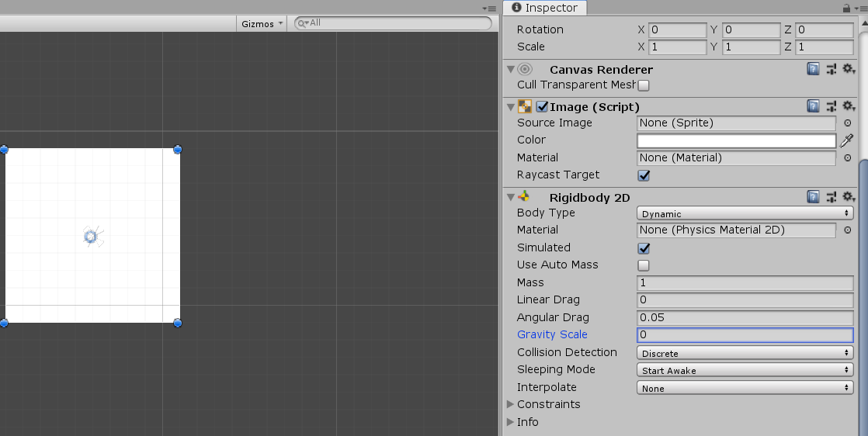The width and height of the screenshot is (868, 436).
Task: Click the Mass input field
Action: coord(745,283)
